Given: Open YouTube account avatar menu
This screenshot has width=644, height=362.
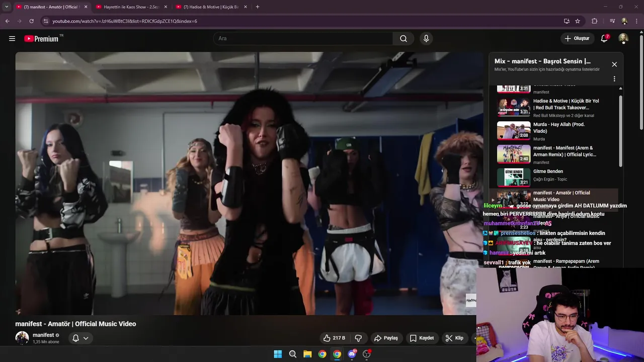Looking at the screenshot, I should point(623,39).
